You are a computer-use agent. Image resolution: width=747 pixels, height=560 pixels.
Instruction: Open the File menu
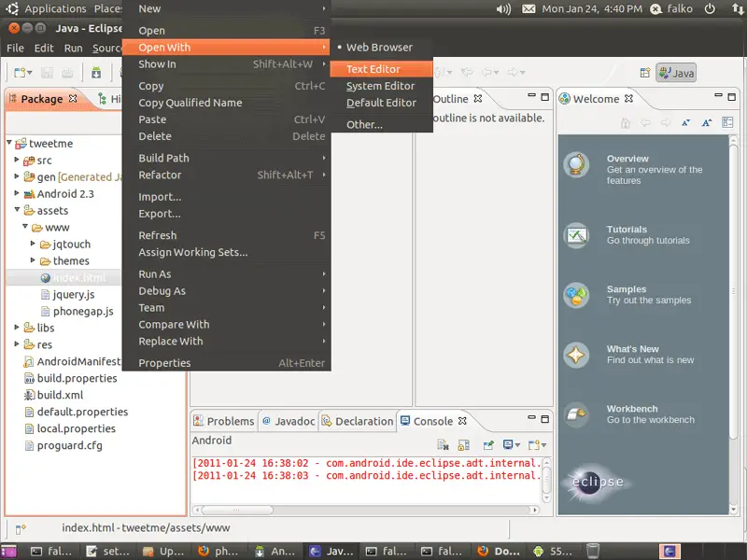point(15,49)
